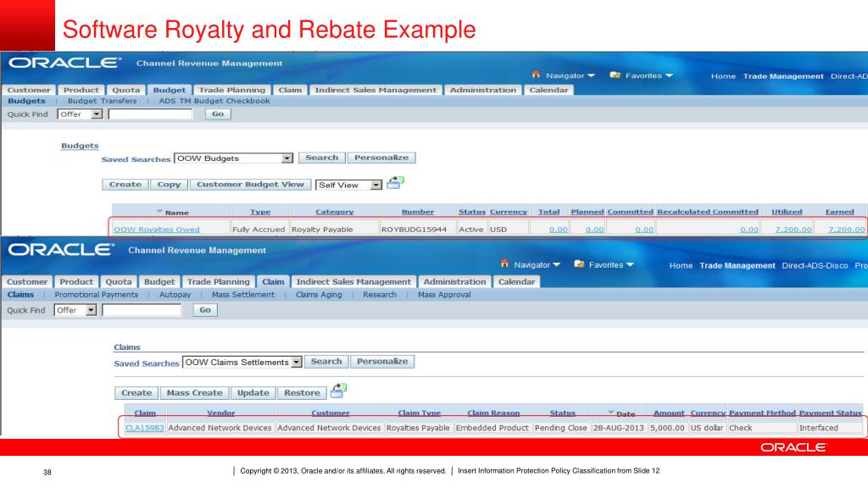Open the OOW Budgets saved searches dropdown

pyautogui.click(x=287, y=158)
